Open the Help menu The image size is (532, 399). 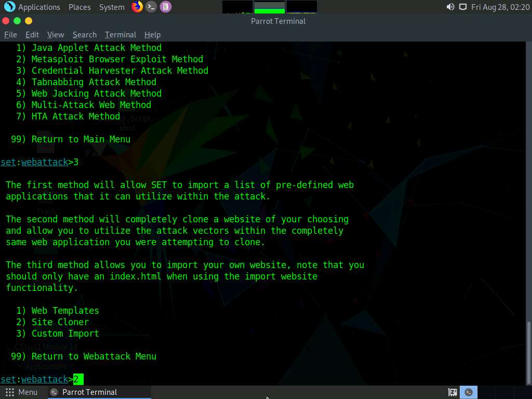tap(152, 35)
